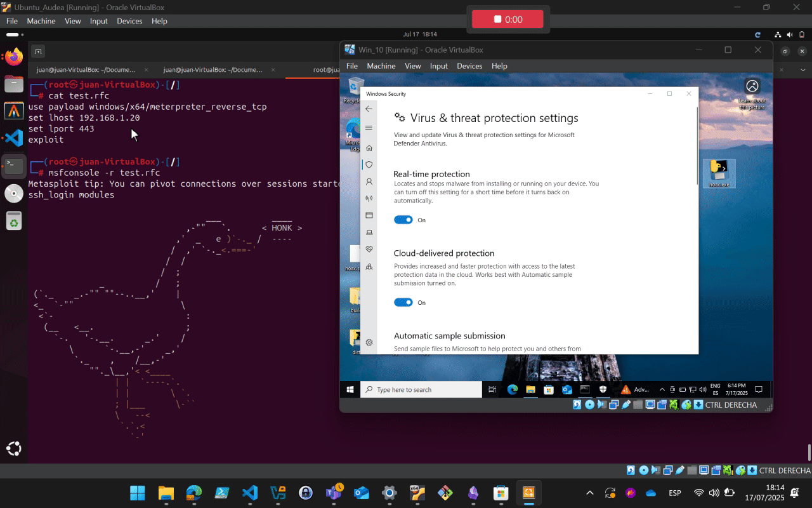812x508 pixels.
Task: Open Task View in Windows 10 taskbar
Action: 492,389
